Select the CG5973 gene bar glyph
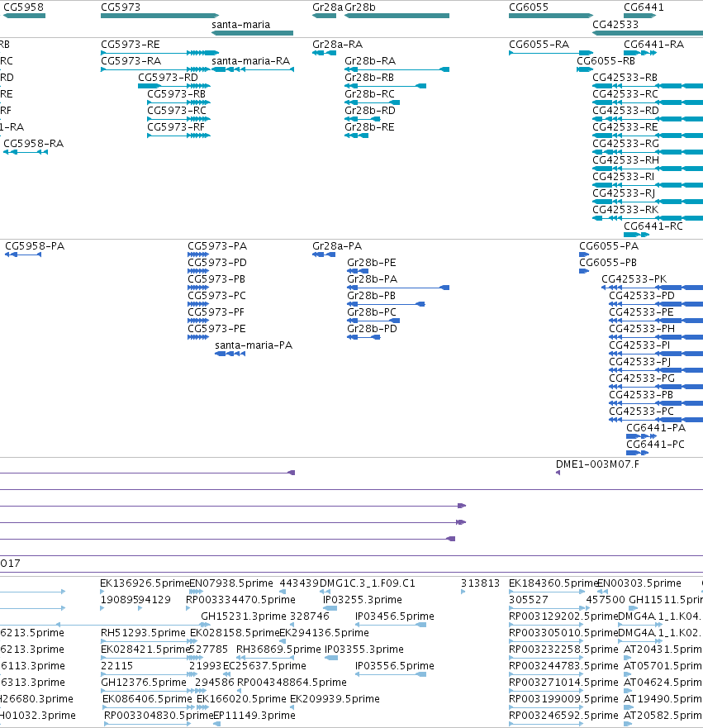The width and height of the screenshot is (703, 728). [159, 16]
